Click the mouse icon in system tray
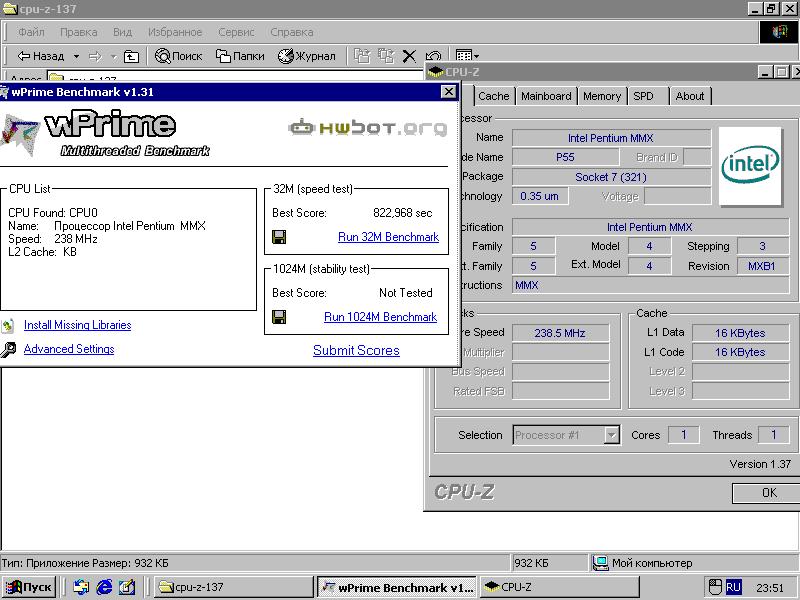800x600 pixels. coord(716,587)
